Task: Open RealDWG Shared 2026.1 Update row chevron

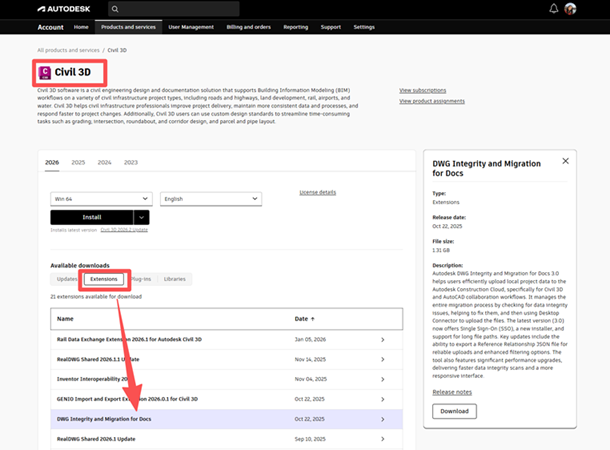Action: [x=383, y=439]
